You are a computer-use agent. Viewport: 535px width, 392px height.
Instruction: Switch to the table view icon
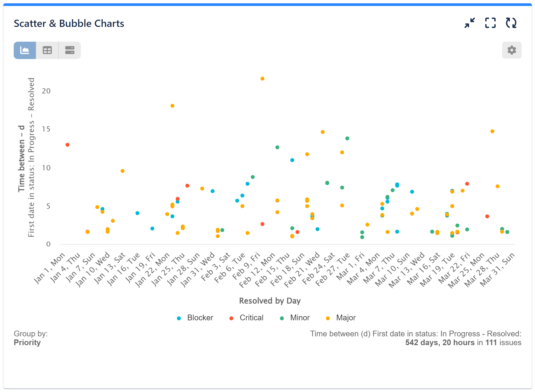(47, 50)
